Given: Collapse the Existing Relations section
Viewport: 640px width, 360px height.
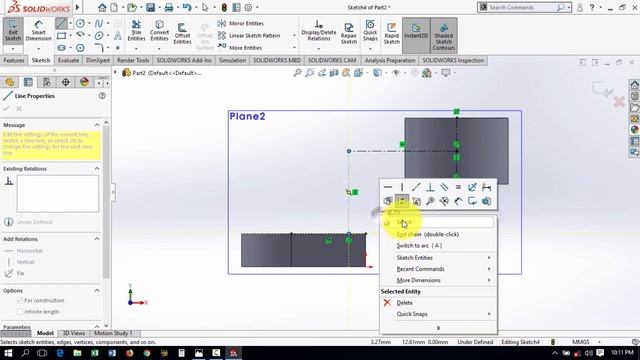Looking at the screenshot, I should [x=97, y=169].
